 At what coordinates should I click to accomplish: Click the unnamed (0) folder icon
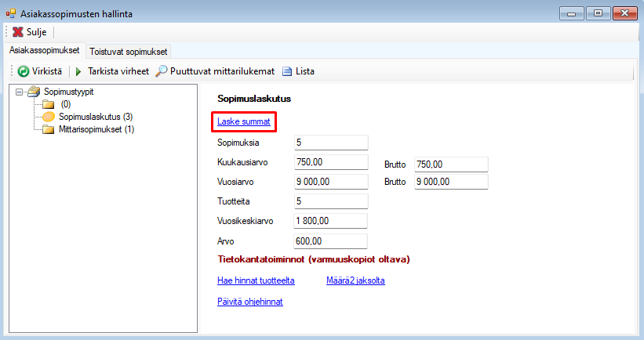coord(49,104)
